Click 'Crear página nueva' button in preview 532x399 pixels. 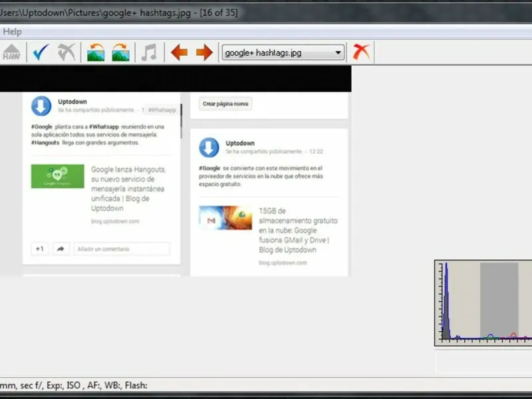click(x=225, y=104)
